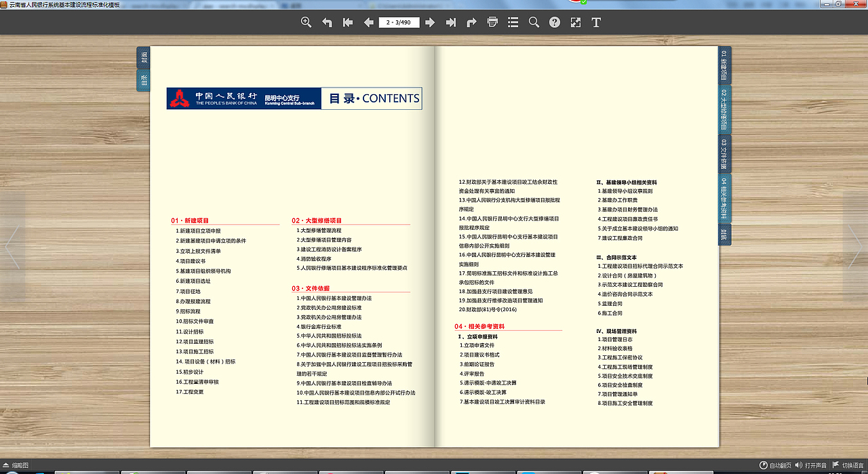Click entry 1.项目管理日志
868x474 pixels.
tap(615, 339)
